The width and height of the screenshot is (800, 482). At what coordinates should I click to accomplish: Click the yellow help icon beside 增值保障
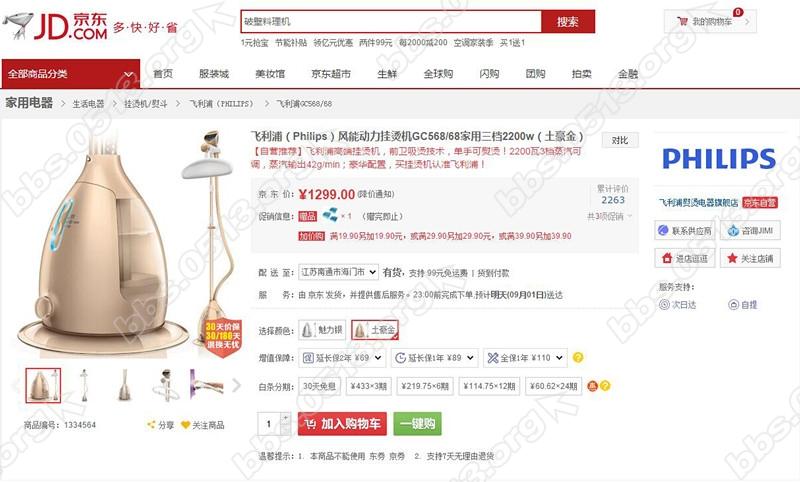[x=578, y=358]
